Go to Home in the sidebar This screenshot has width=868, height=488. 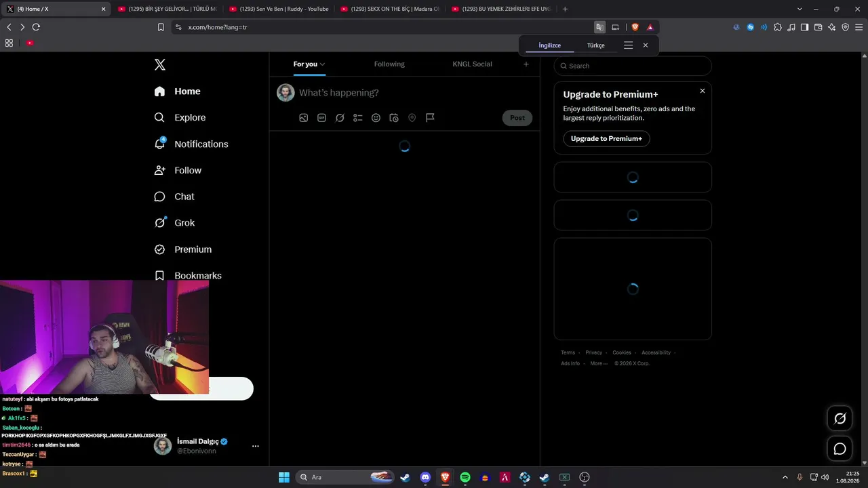pos(178,91)
